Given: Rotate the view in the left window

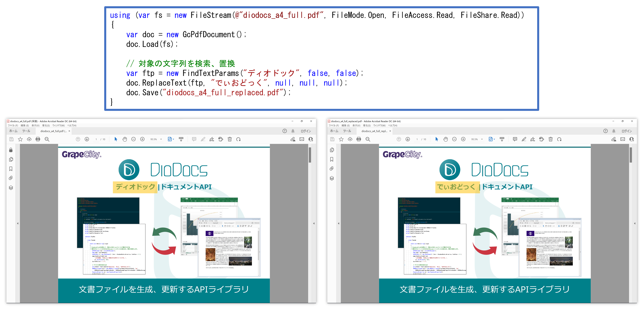Looking at the screenshot, I should coord(238,139).
